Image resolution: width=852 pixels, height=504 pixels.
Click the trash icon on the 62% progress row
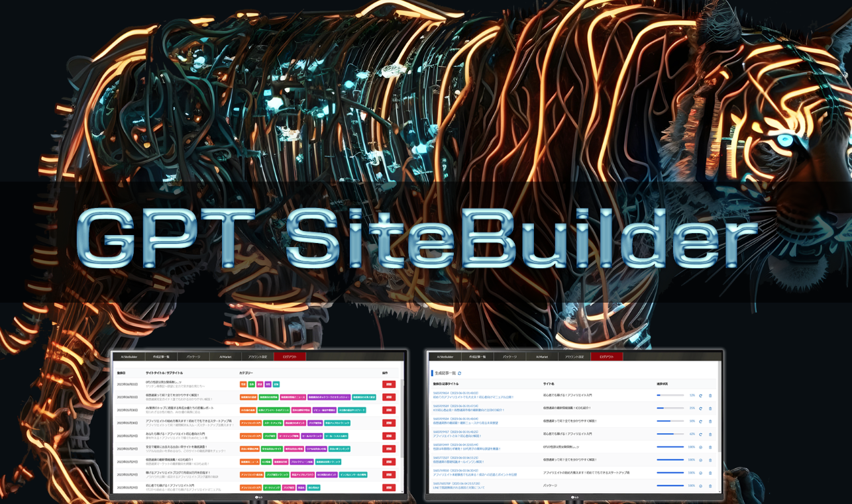(x=710, y=434)
